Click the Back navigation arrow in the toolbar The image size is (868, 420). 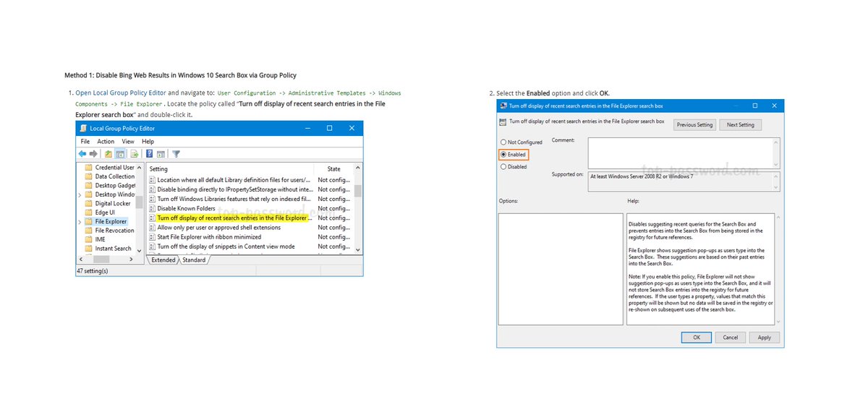(82, 153)
